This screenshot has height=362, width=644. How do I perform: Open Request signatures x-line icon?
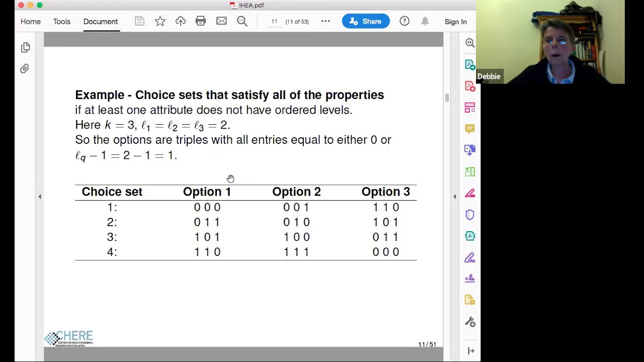pos(470,279)
